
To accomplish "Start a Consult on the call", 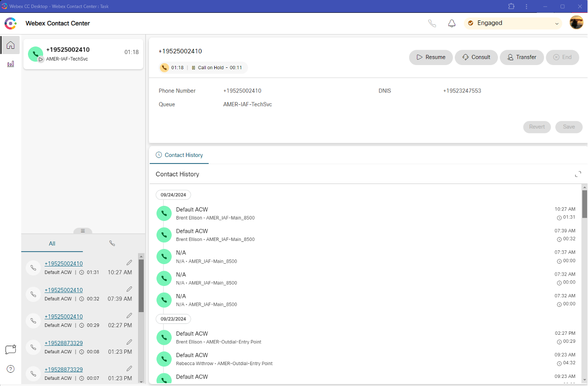I will [476, 57].
